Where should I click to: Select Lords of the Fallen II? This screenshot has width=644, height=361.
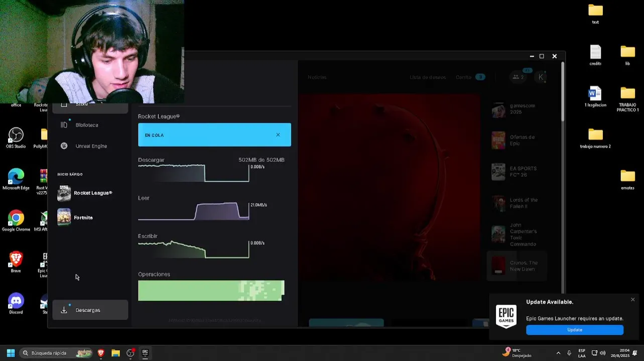point(517,203)
